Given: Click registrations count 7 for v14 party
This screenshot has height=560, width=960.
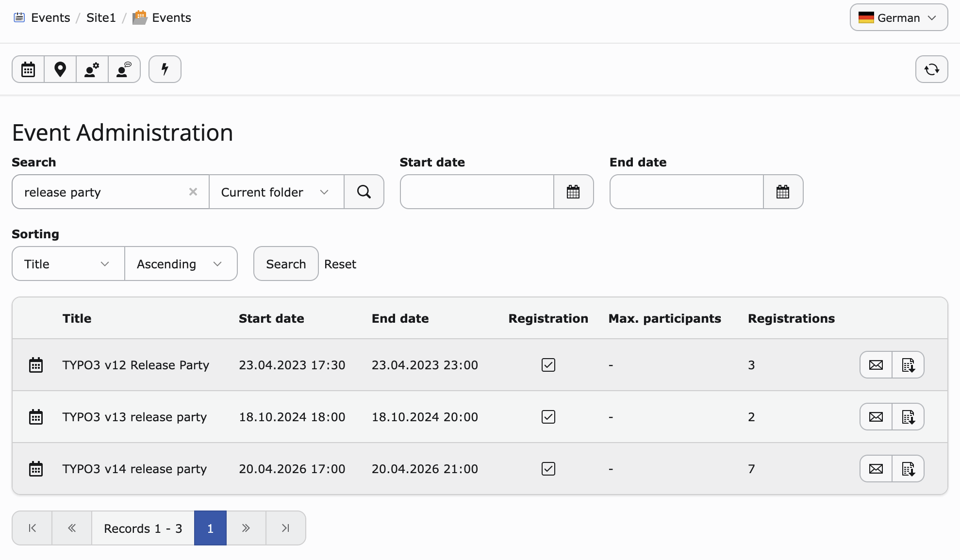Looking at the screenshot, I should tap(751, 469).
